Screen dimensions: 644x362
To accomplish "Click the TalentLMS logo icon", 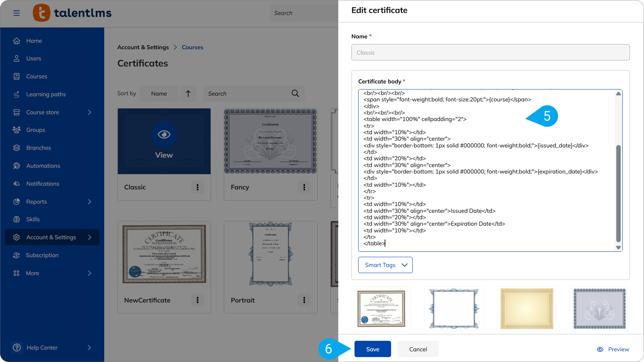I will [41, 13].
